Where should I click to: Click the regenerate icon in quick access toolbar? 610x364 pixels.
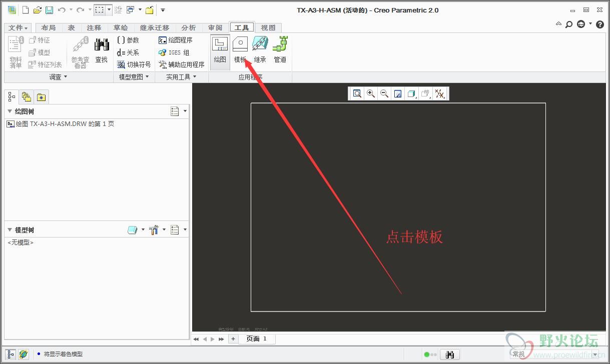click(x=119, y=10)
